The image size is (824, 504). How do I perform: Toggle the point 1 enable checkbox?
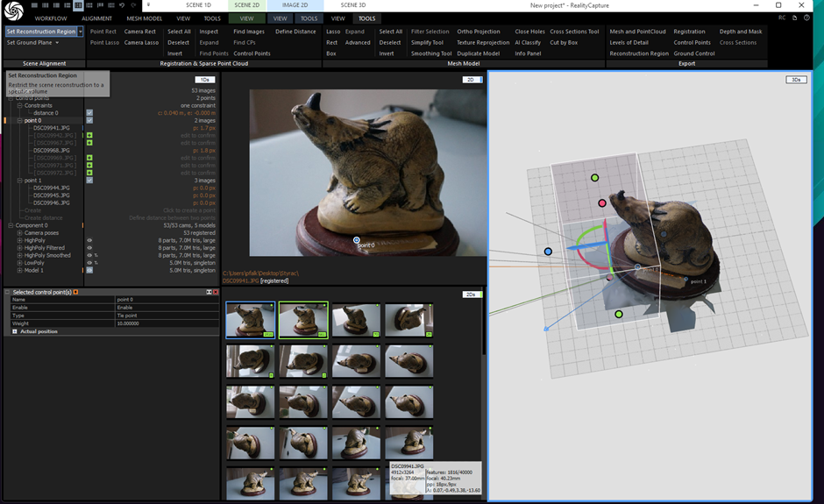coord(89,181)
